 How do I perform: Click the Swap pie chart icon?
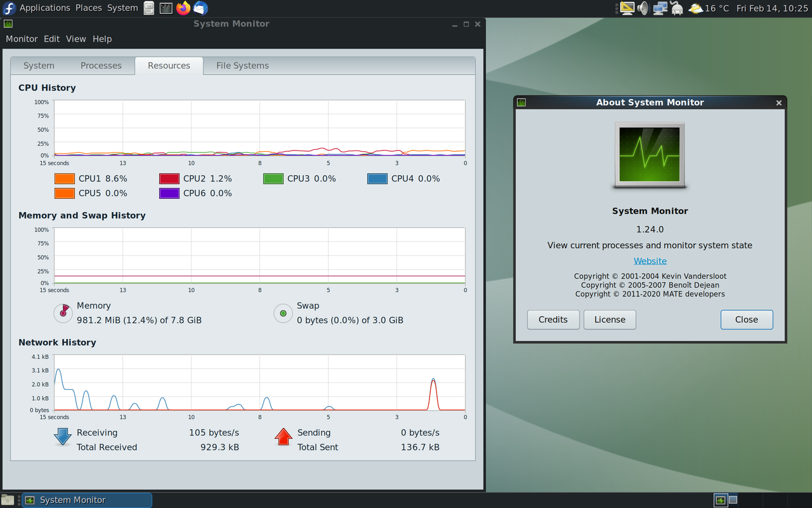pyautogui.click(x=283, y=313)
